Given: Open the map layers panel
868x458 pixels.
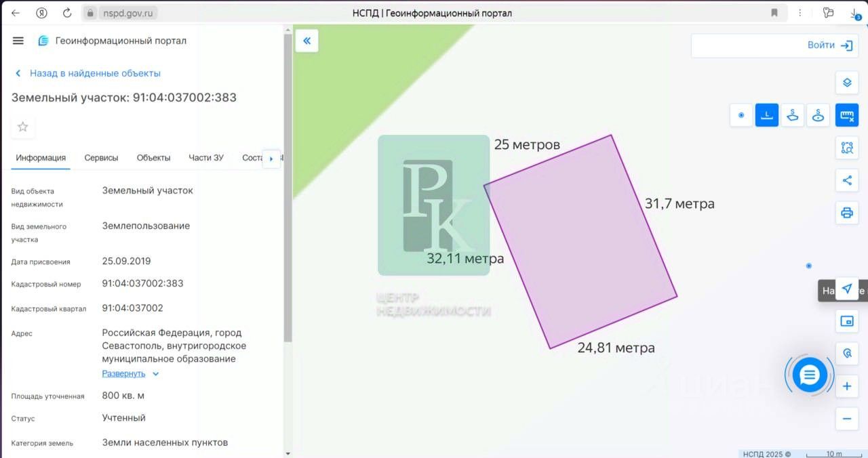Looking at the screenshot, I should click(847, 83).
